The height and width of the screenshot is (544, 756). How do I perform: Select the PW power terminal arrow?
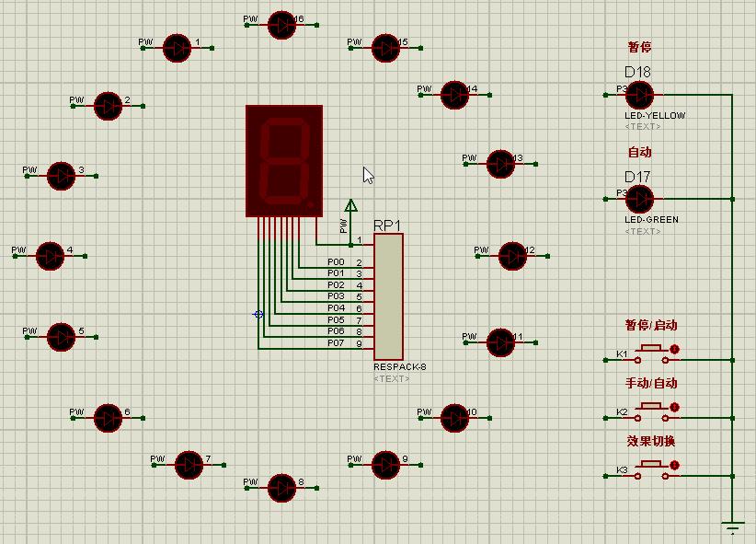[351, 206]
